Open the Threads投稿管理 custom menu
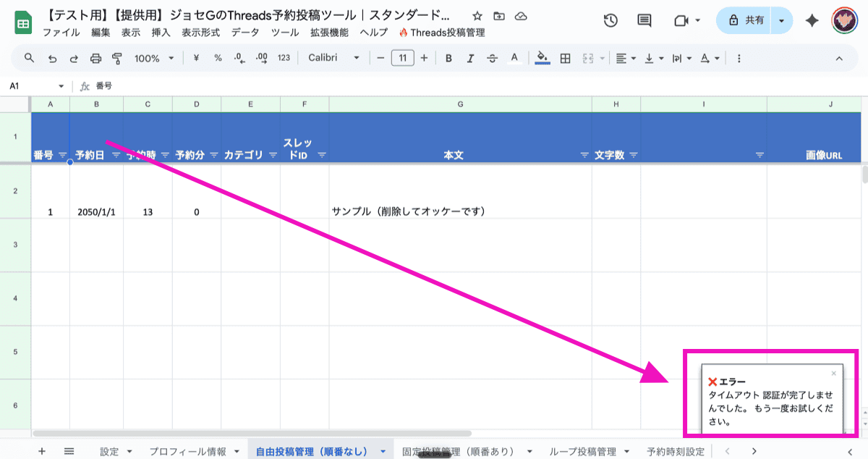Image resolution: width=868 pixels, height=459 pixels. pyautogui.click(x=441, y=32)
